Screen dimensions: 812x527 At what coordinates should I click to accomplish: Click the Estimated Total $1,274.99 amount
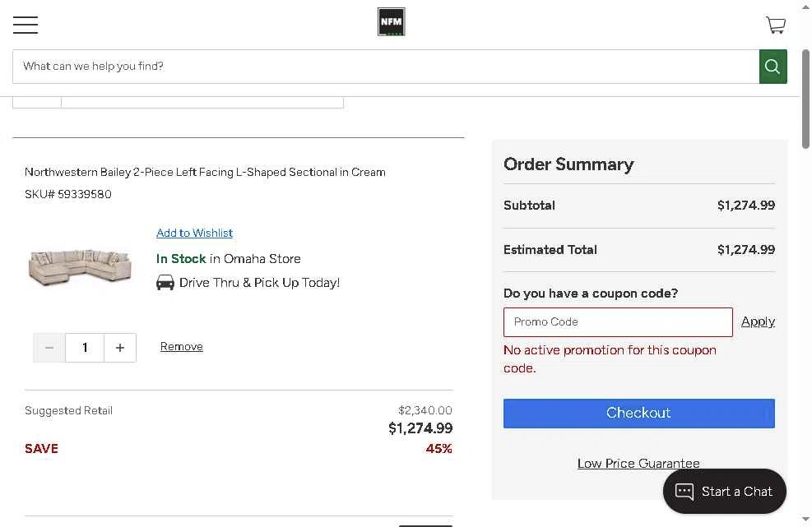pyautogui.click(x=745, y=249)
